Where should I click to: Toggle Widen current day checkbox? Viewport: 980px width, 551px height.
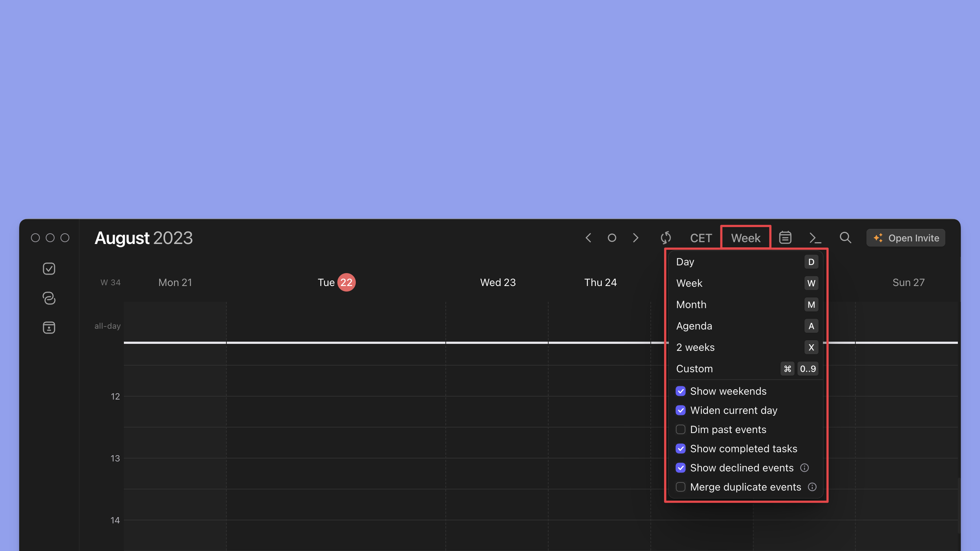pos(681,410)
